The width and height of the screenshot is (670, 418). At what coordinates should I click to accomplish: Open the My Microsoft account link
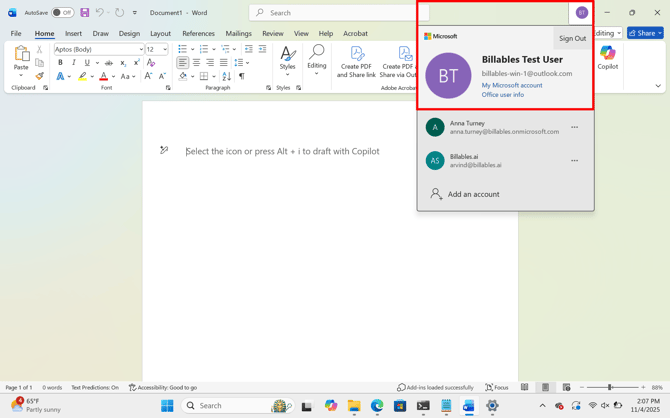click(x=512, y=85)
